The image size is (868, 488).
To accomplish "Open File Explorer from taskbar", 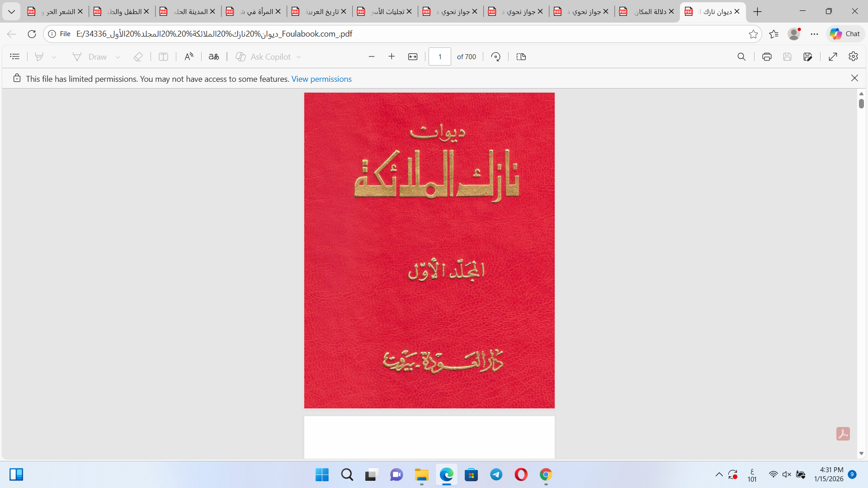I will pos(421,475).
